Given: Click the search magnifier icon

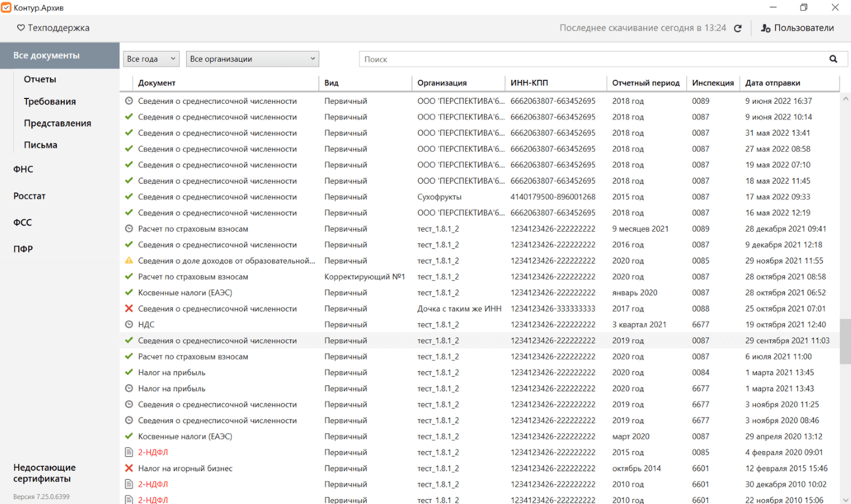Looking at the screenshot, I should tap(833, 59).
